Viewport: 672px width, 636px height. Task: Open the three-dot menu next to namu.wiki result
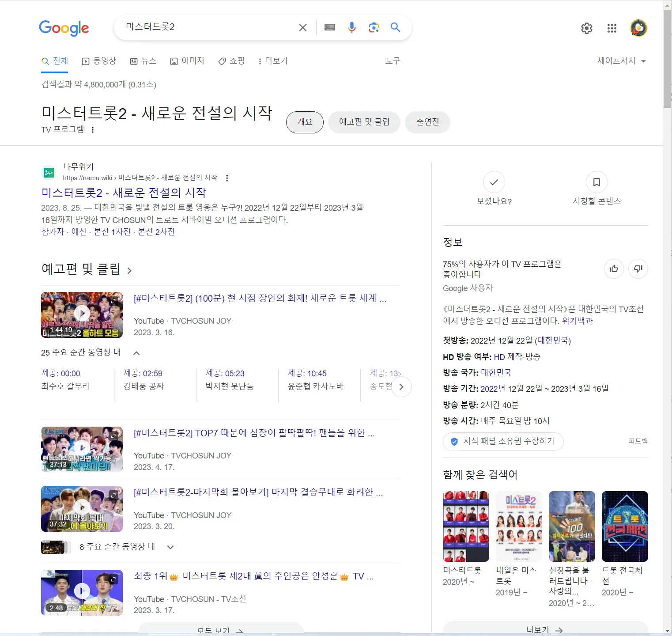[227, 178]
